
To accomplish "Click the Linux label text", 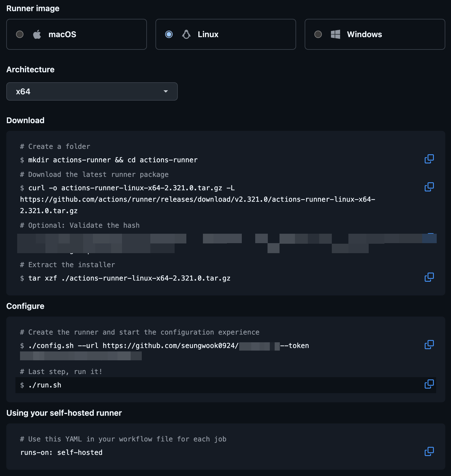I will [x=208, y=34].
